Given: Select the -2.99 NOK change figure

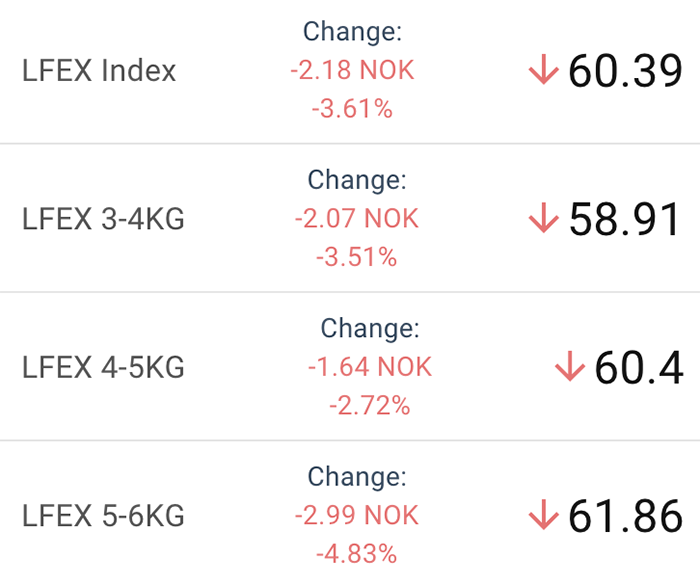Looking at the screenshot, I should pyautogui.click(x=357, y=515).
